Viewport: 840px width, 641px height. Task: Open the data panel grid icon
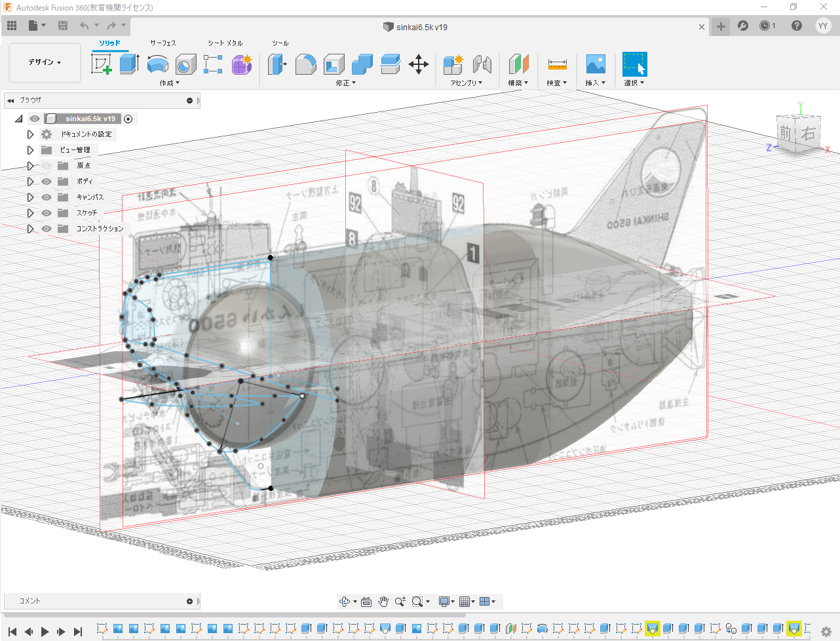12,26
